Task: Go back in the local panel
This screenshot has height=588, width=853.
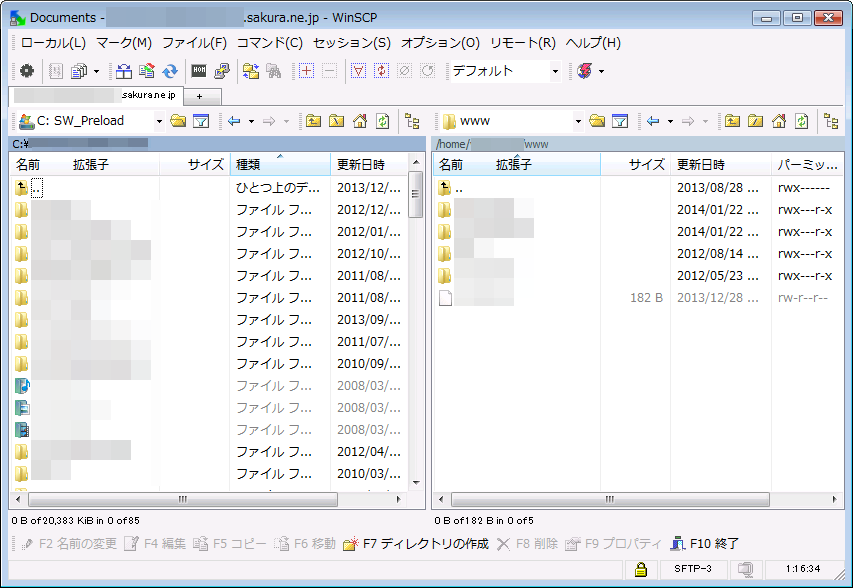Action: (234, 121)
